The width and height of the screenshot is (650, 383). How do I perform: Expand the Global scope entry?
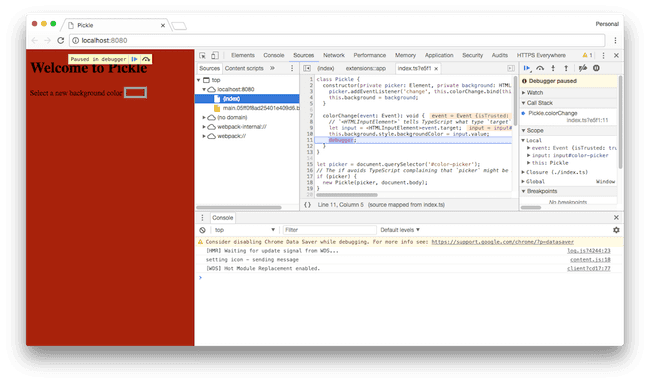tap(524, 182)
